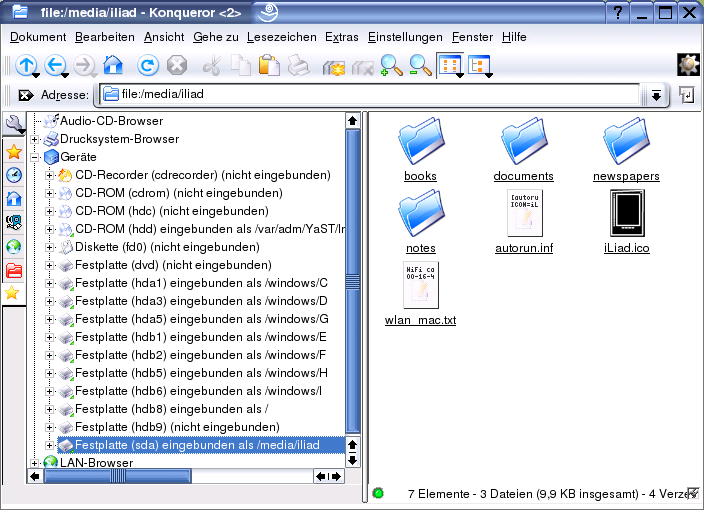The image size is (704, 510).
Task: Open the History clock sidebar tab
Action: click(14, 175)
